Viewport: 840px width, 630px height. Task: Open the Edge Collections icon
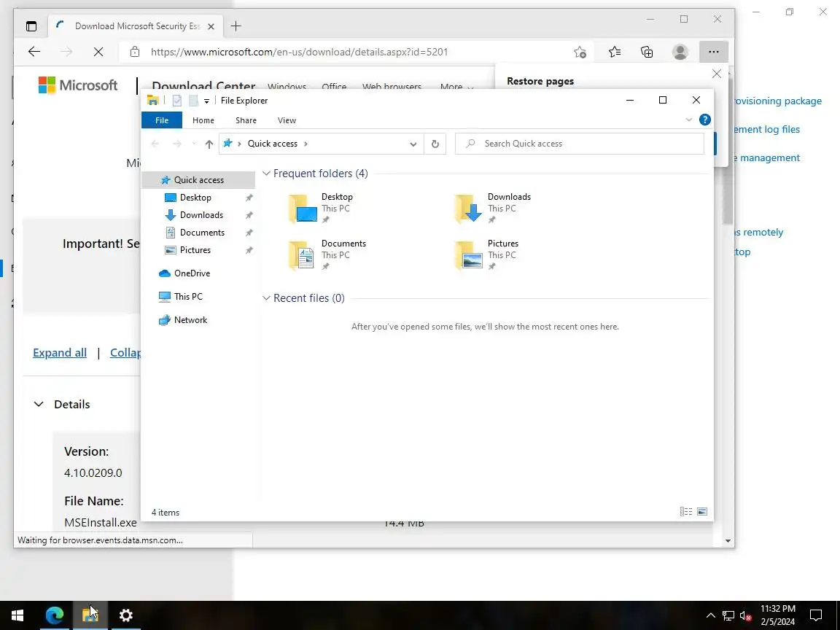(647, 52)
